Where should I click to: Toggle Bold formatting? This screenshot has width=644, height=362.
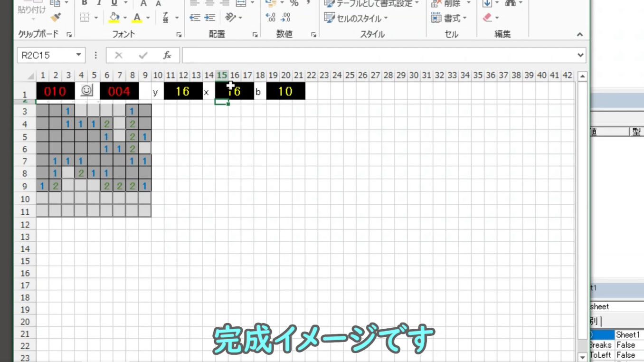[x=85, y=3]
